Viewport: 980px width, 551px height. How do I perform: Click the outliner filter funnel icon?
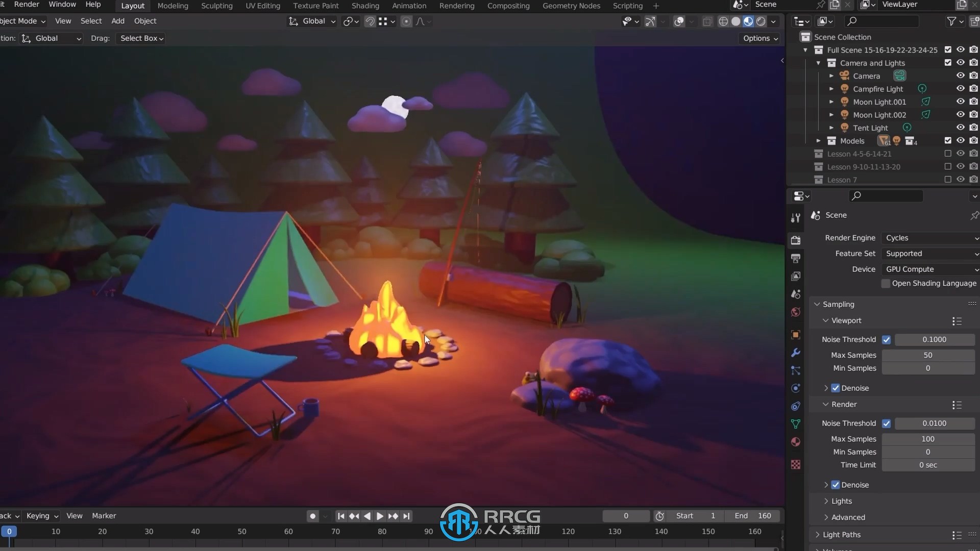click(x=951, y=21)
